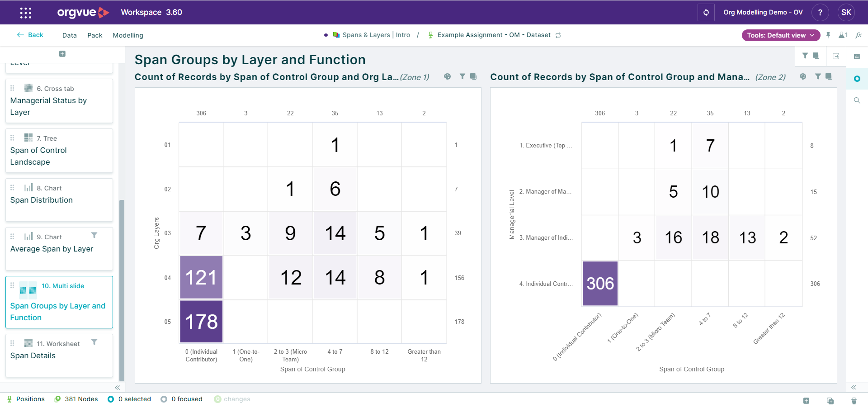Click the orgvue logo
The image size is (868, 408).
tap(83, 12)
